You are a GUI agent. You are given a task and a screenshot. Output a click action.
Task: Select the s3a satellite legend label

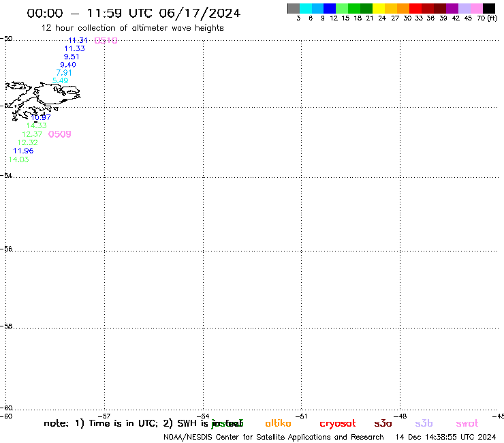[x=383, y=424]
